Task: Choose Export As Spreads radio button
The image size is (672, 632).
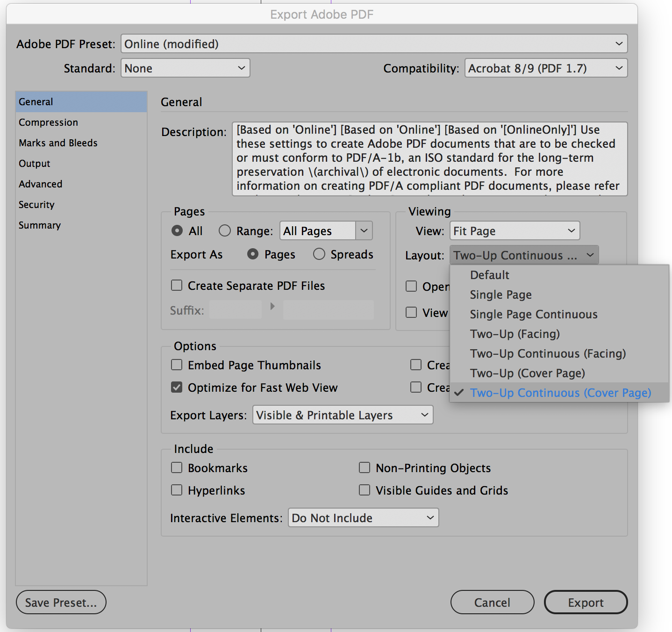Action: tap(319, 254)
